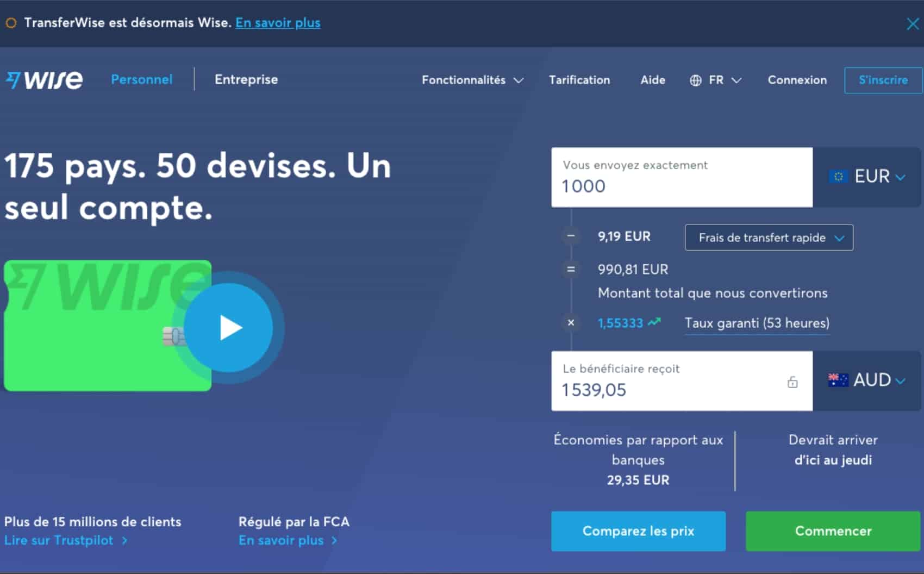This screenshot has height=574, width=924.
Task: Click the Wise logo
Action: 44,79
